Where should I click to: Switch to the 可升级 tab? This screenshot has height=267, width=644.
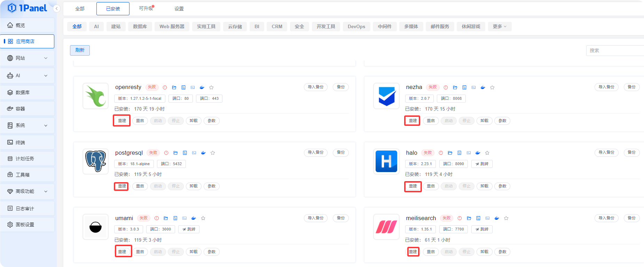click(x=146, y=8)
